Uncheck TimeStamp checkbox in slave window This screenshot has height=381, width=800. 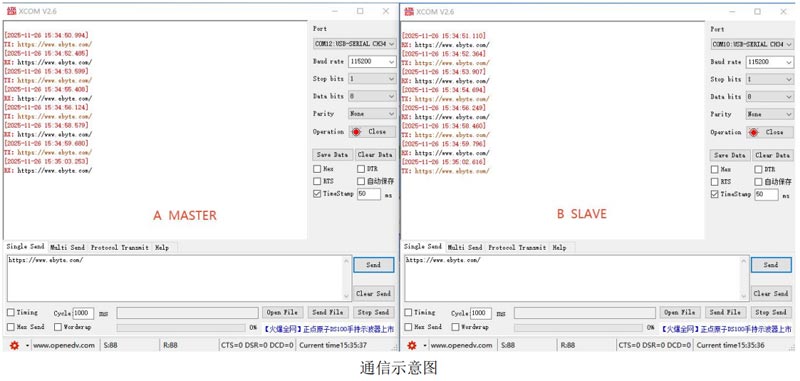click(x=715, y=194)
